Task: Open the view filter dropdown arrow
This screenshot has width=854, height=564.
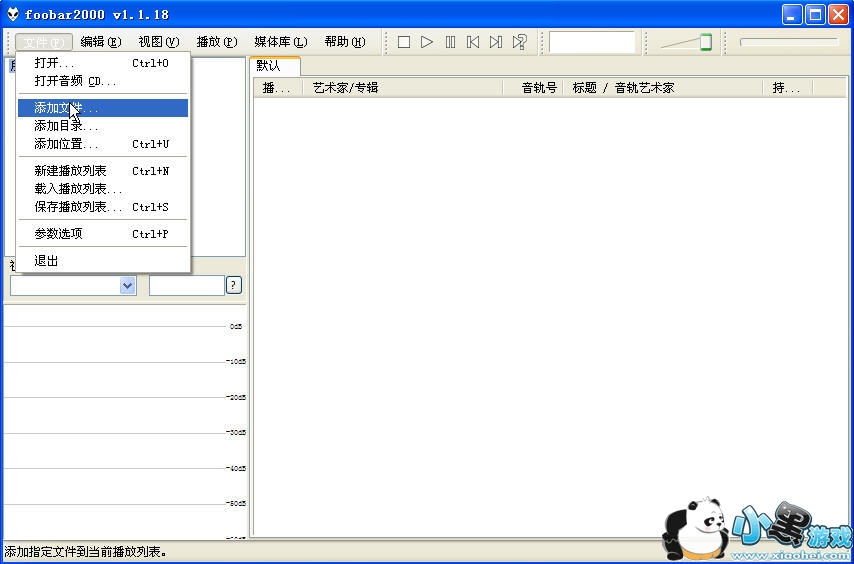Action: [127, 286]
